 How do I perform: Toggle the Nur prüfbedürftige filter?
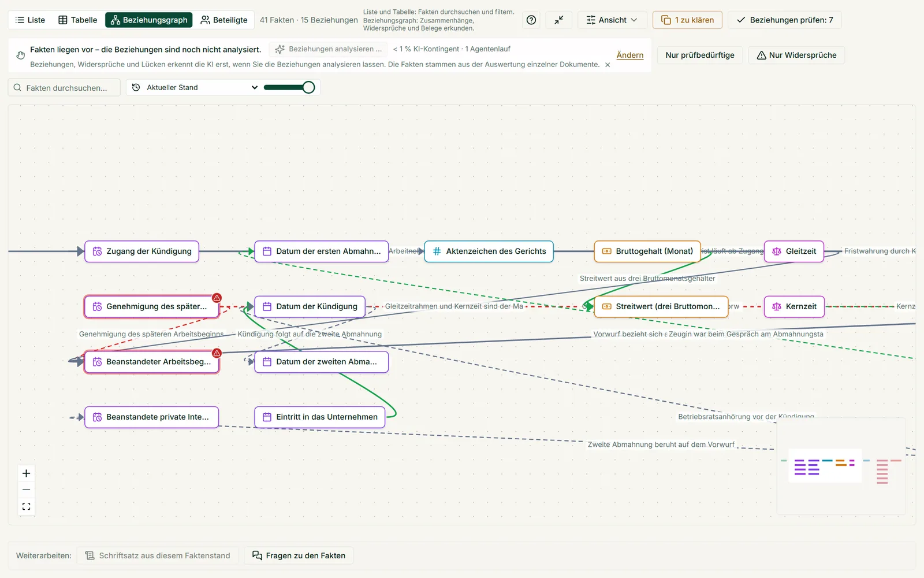[700, 55]
